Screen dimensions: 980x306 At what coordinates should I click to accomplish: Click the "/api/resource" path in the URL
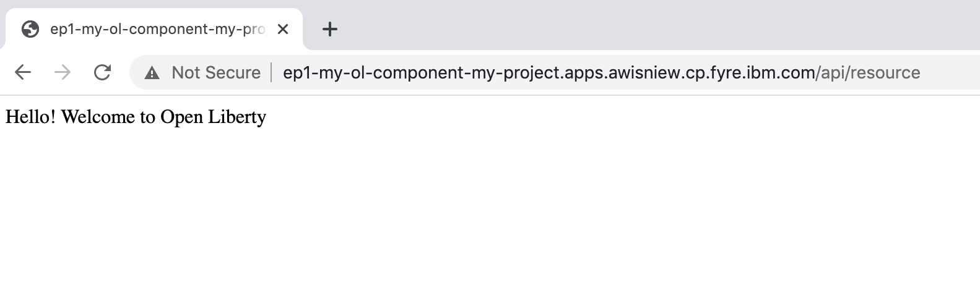point(869,73)
